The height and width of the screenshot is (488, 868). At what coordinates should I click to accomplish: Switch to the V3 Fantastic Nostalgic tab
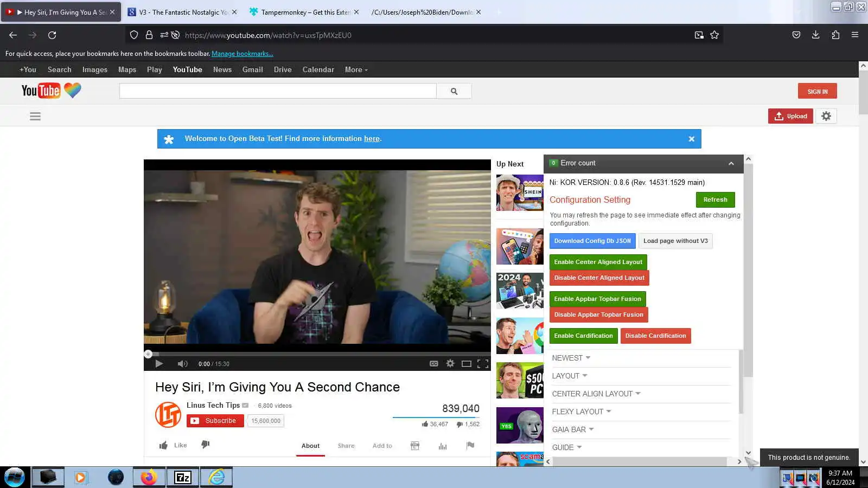coord(183,12)
